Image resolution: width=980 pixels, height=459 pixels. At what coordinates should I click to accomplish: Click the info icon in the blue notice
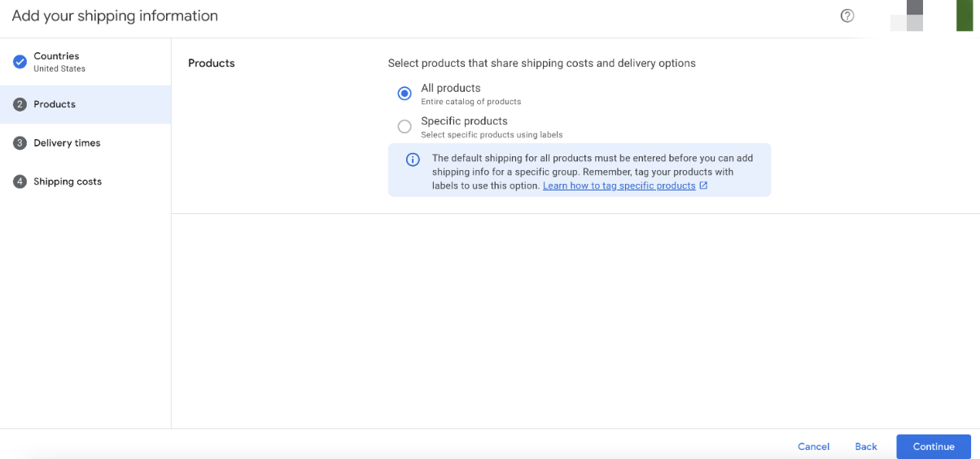point(413,160)
